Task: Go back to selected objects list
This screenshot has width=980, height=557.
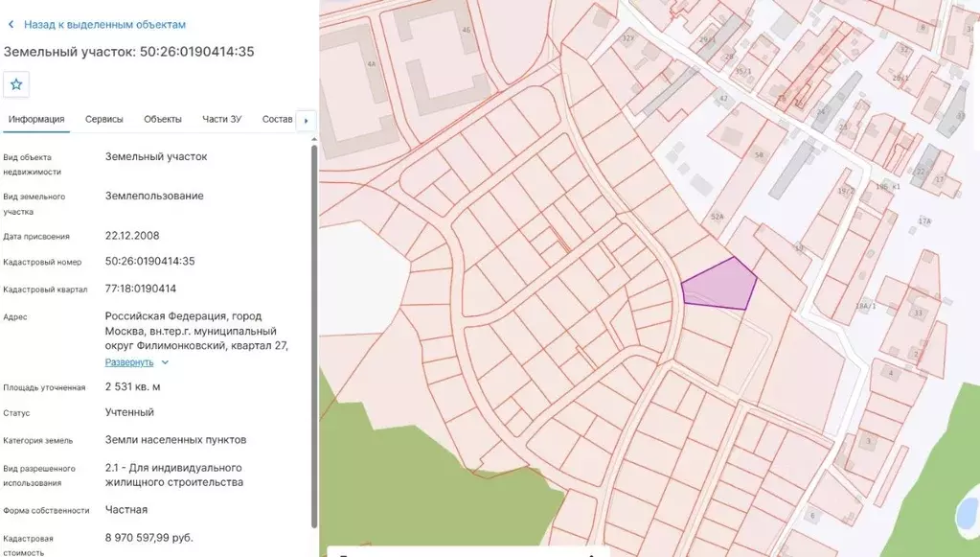Action: (x=104, y=25)
